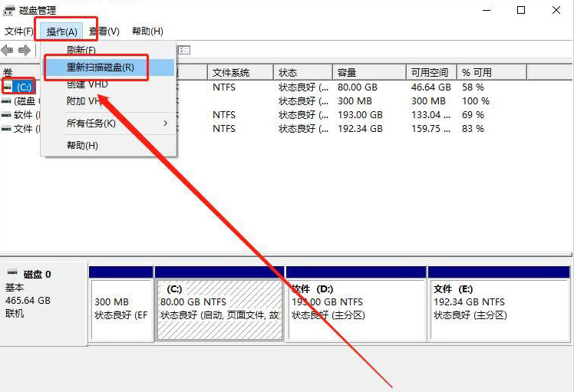Click NTFS file system cell in 80.00 GB row
Viewport: 574px width, 392px height.
223,87
